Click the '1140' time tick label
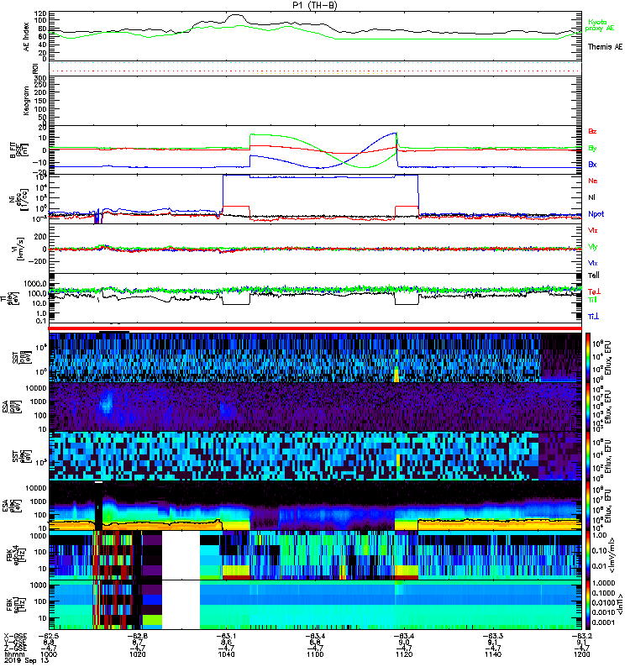The width and height of the screenshot is (630, 672). coord(493,654)
